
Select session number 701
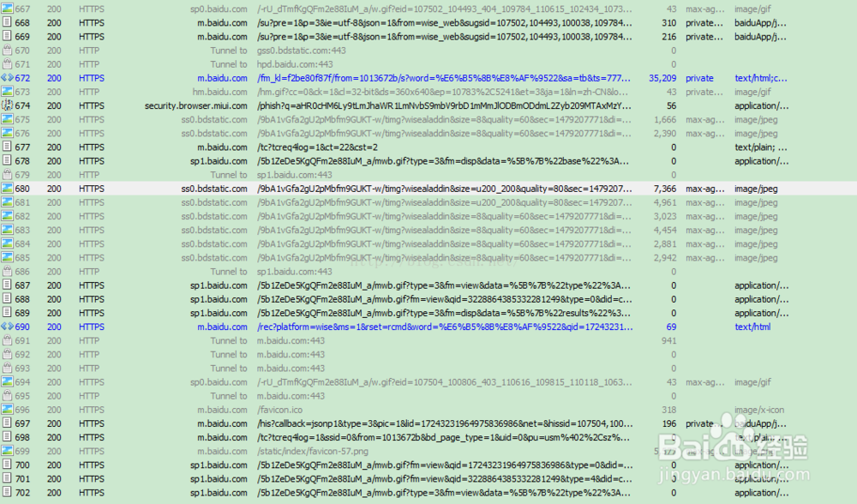coord(22,479)
